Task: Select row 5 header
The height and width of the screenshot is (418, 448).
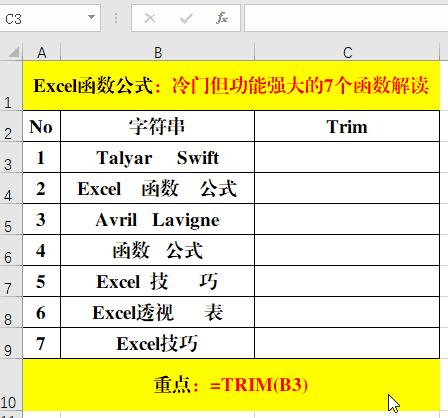Action: tap(11, 219)
